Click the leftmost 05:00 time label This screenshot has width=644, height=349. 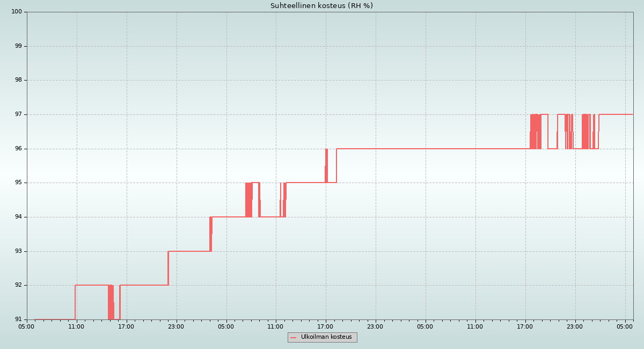point(27,326)
